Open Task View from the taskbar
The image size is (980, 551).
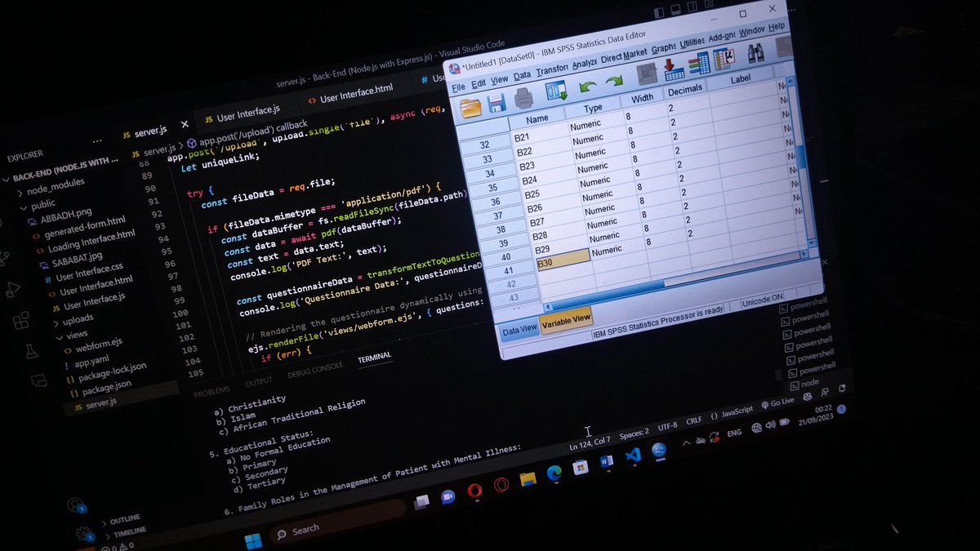point(421,502)
